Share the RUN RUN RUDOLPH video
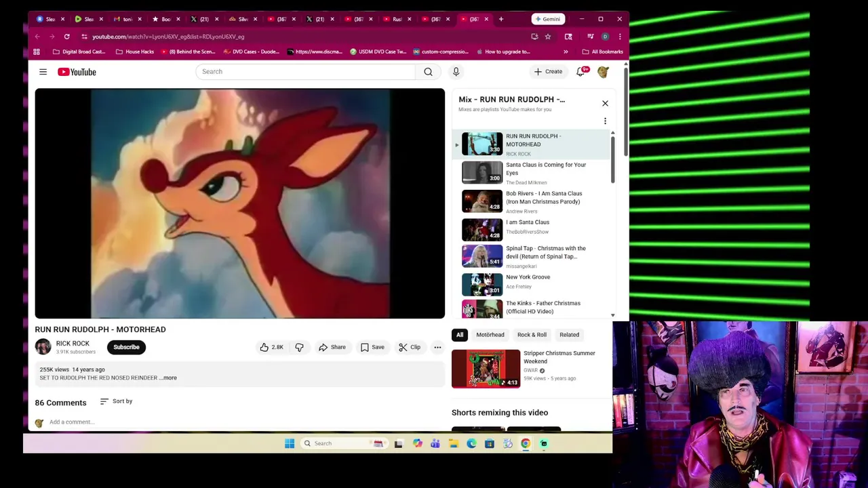This screenshot has height=488, width=868. 332,347
